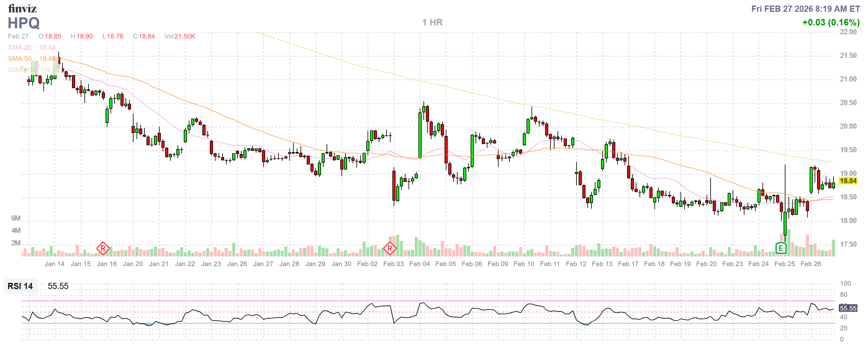Click the yellow 18.84 current price tag
868x349 pixels.
coord(848,181)
